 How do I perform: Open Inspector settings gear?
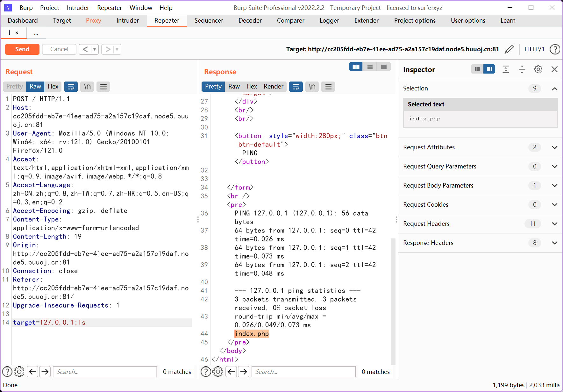(538, 69)
